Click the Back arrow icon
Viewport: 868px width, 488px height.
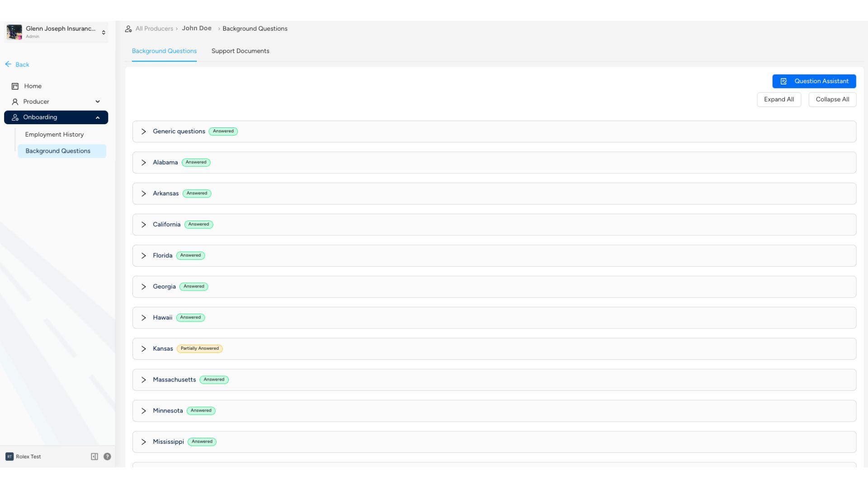[x=8, y=64]
